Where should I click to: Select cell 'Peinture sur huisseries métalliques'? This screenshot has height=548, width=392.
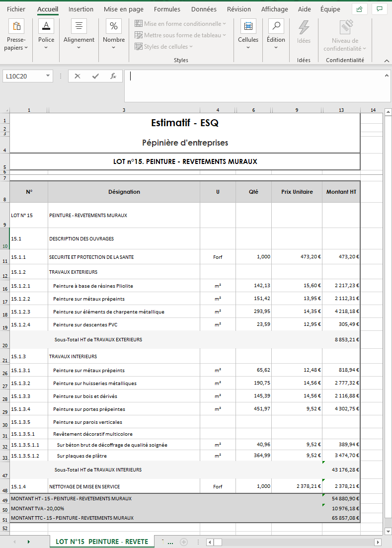pyautogui.click(x=124, y=384)
